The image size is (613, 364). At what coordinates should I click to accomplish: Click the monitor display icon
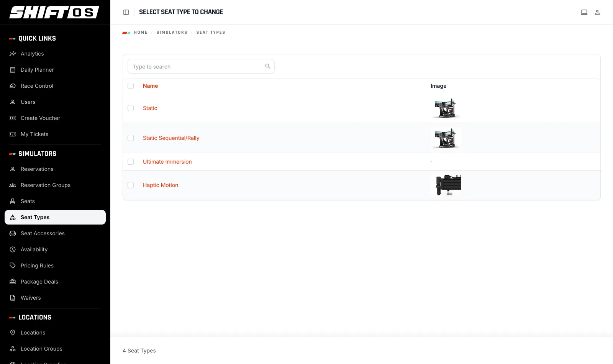tap(584, 12)
